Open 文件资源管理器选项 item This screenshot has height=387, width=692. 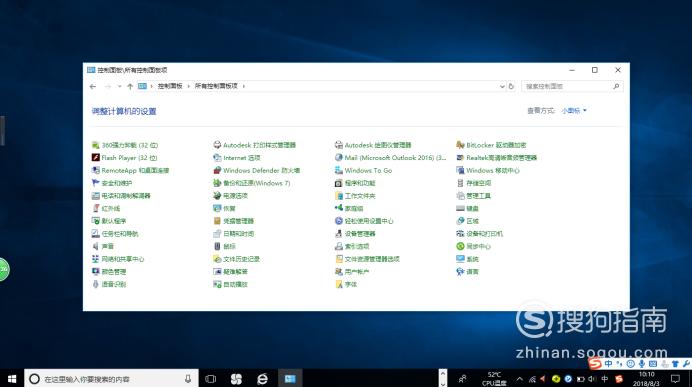tap(367, 259)
